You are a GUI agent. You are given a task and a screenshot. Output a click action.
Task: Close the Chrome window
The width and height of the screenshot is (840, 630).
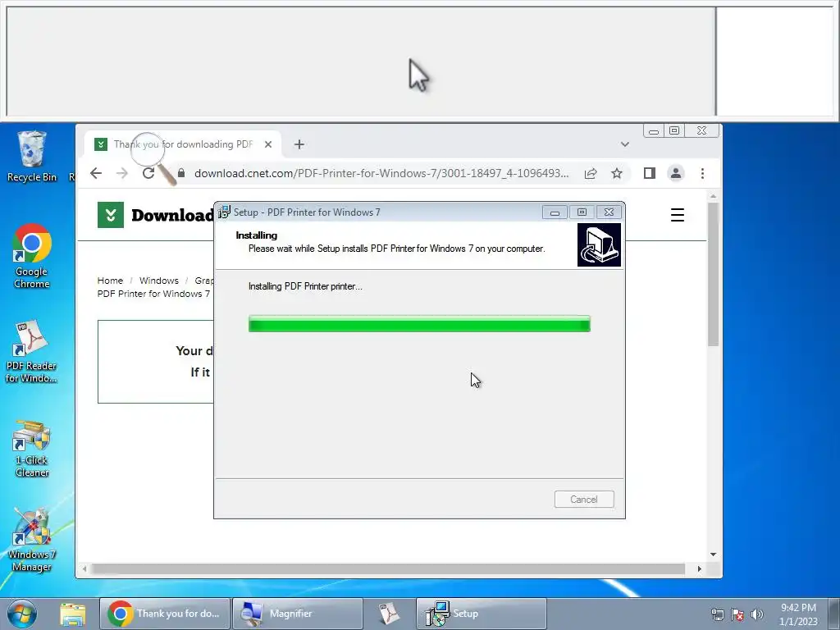coord(702,130)
